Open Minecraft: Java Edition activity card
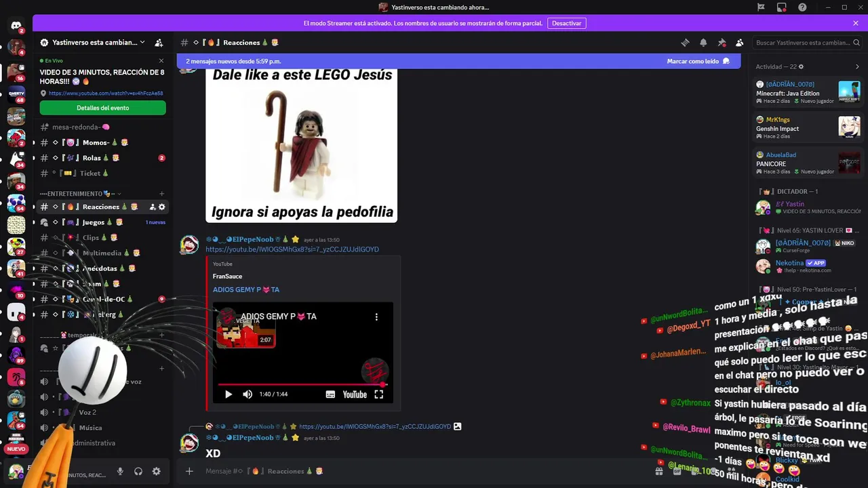 pos(808,92)
